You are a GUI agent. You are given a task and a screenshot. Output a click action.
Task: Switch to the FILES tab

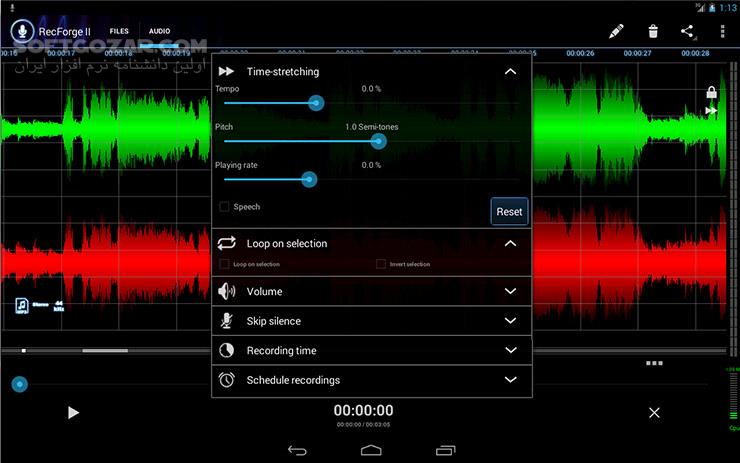[x=119, y=31]
